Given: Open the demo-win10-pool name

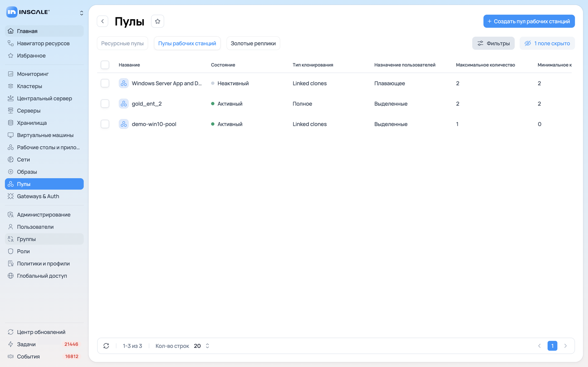Looking at the screenshot, I should coord(154,124).
